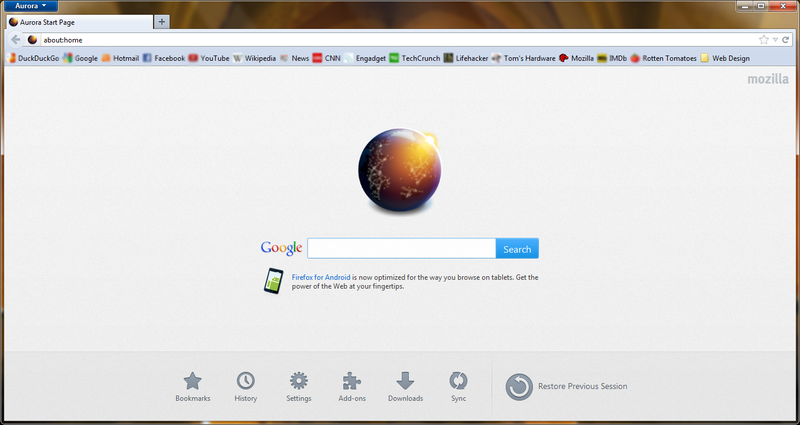Close the Aurora browser window
800x425 pixels.
point(783,6)
